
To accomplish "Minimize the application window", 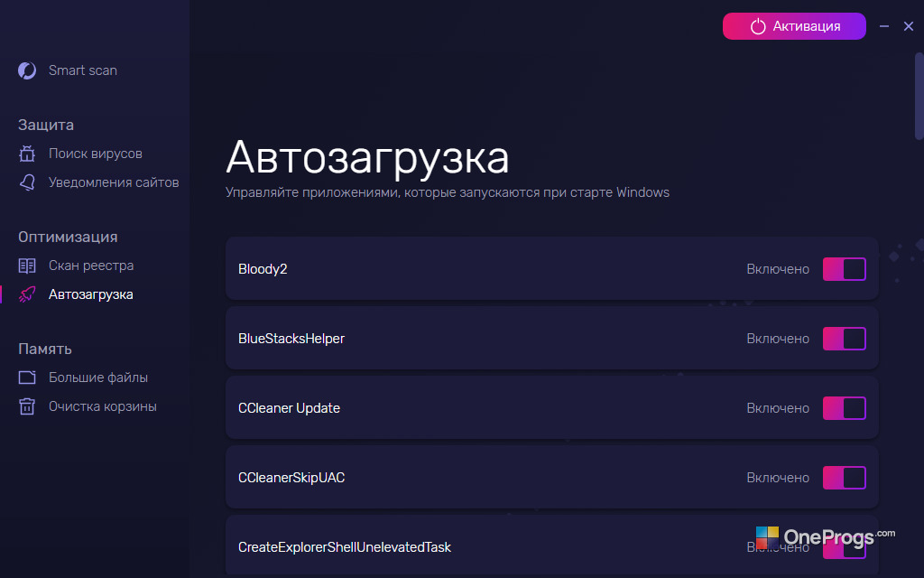I will pos(884,26).
